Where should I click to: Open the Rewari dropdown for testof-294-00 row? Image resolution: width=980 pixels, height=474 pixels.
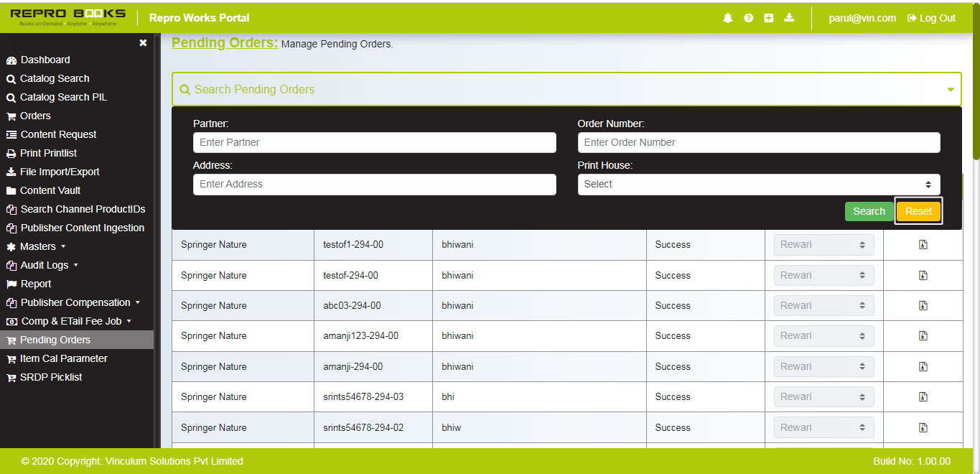823,274
